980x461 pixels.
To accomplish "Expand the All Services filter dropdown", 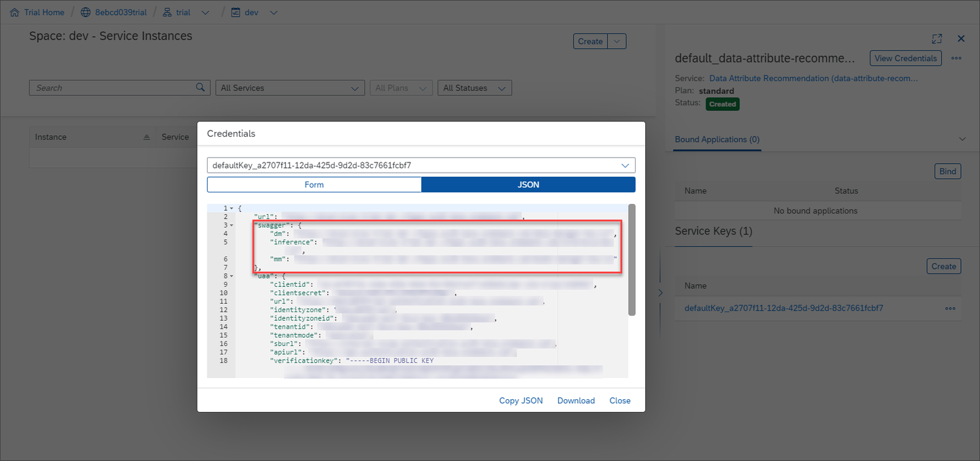I will pyautogui.click(x=290, y=88).
